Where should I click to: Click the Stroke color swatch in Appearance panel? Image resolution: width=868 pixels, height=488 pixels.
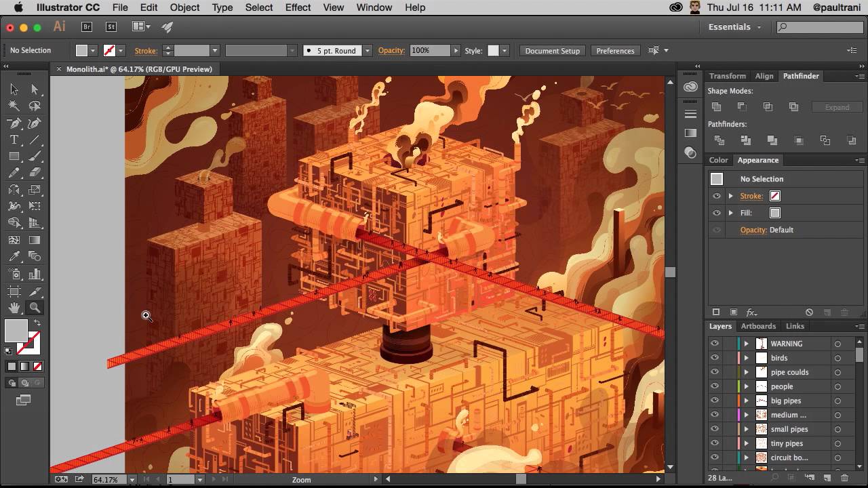click(775, 196)
